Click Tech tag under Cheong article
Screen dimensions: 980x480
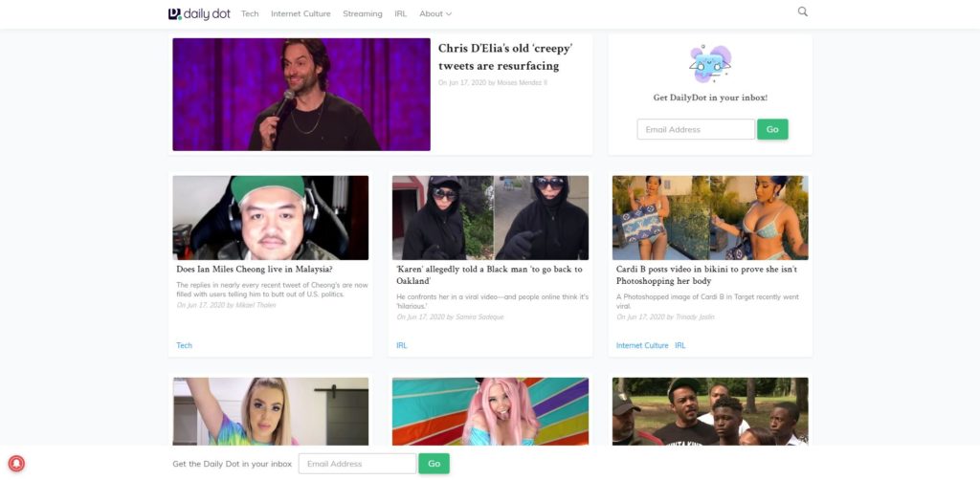tap(184, 345)
